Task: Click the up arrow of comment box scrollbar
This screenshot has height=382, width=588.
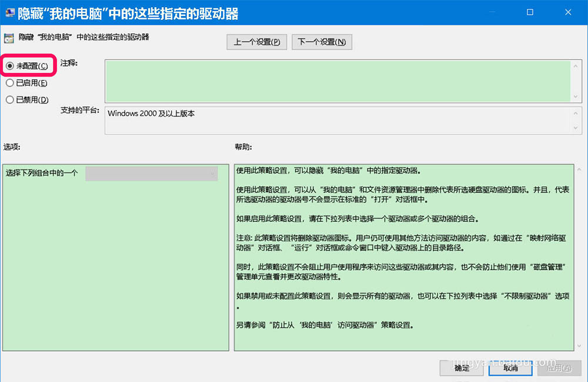Action: tap(576, 66)
